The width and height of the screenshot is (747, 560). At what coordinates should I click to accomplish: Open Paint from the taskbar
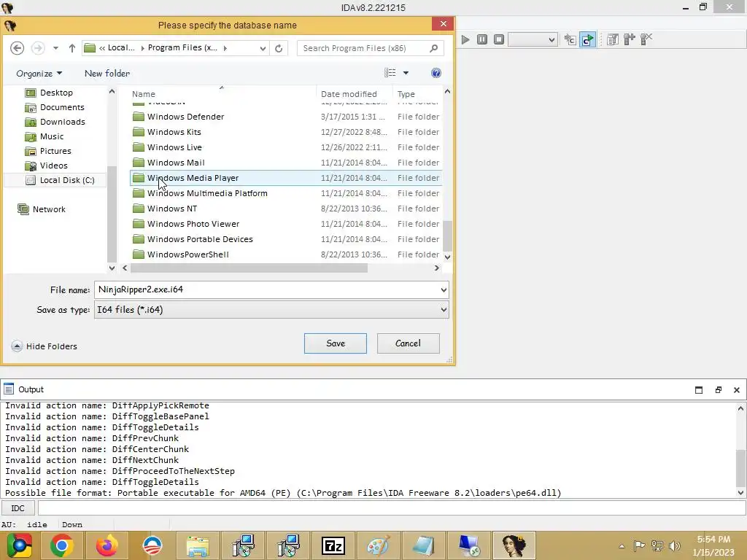tap(379, 545)
